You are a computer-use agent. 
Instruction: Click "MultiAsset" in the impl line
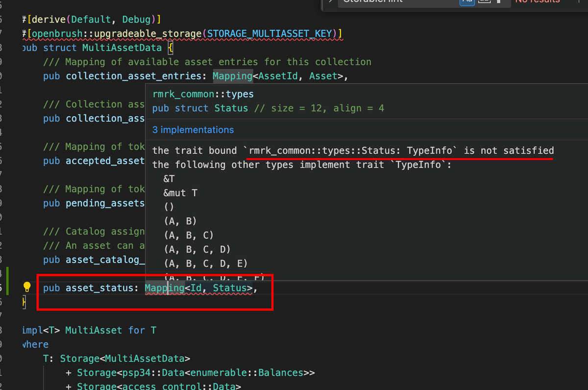click(x=94, y=331)
